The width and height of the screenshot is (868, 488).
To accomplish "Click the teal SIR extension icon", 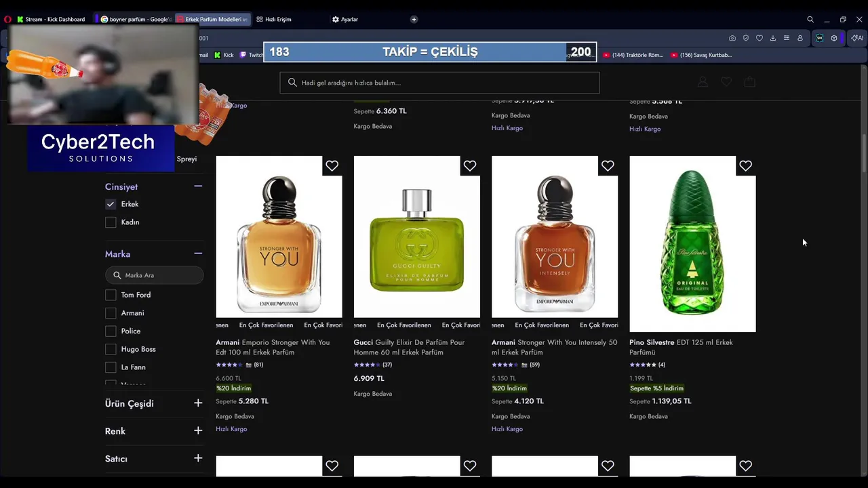I will pos(819,38).
